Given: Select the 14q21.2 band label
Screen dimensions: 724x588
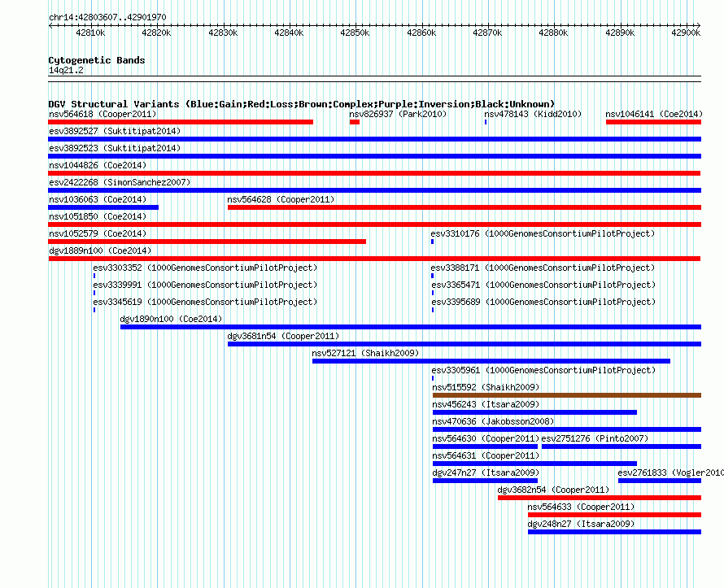Looking at the screenshot, I should coord(66,70).
